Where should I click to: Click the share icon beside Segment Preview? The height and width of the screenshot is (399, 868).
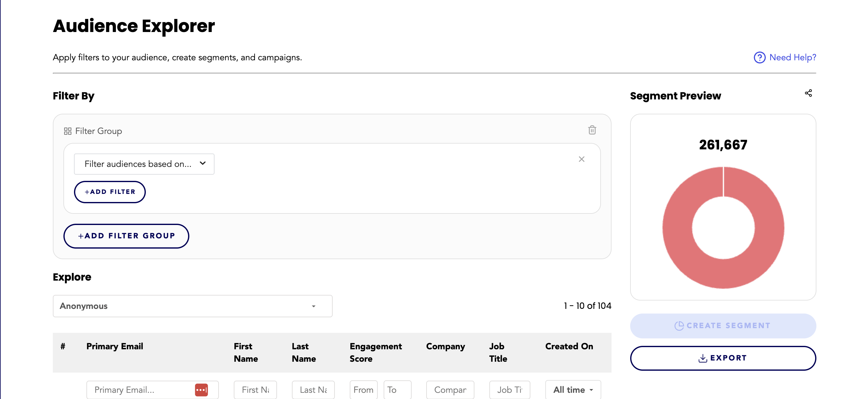coord(808,93)
